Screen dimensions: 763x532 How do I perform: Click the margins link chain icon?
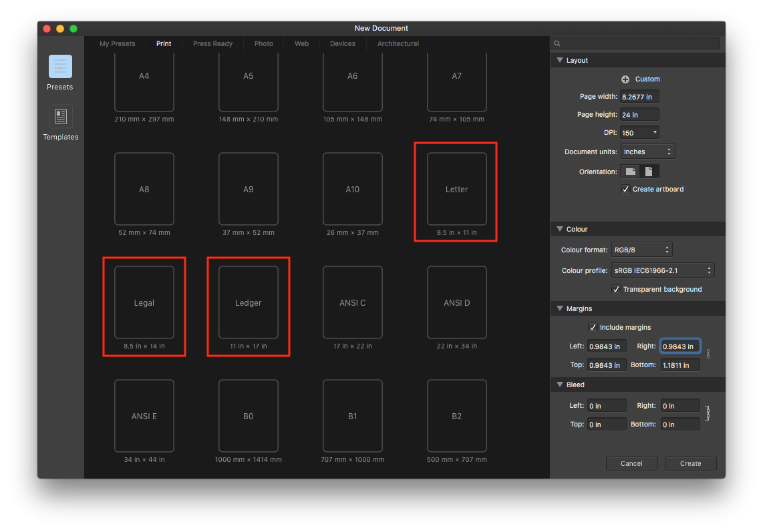pos(708,354)
